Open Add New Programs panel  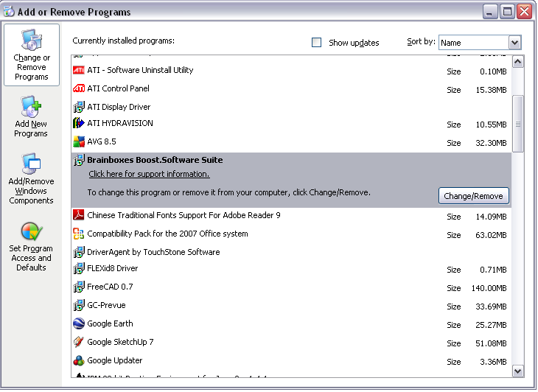coord(31,116)
